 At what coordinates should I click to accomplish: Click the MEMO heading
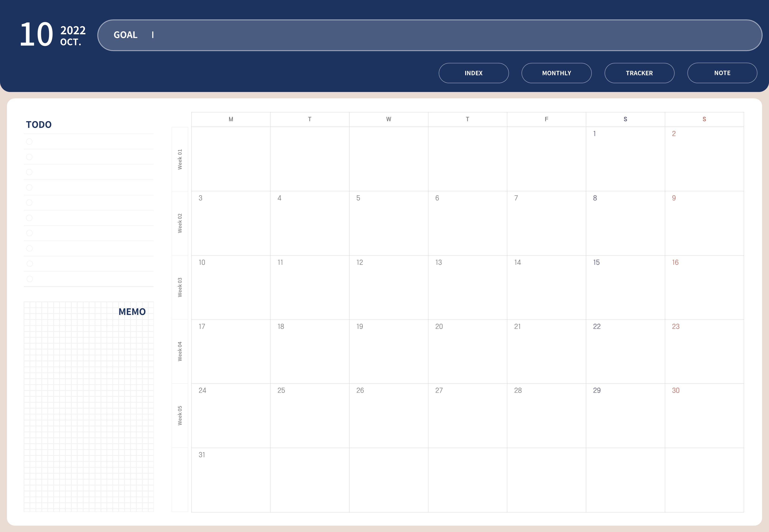coord(132,312)
